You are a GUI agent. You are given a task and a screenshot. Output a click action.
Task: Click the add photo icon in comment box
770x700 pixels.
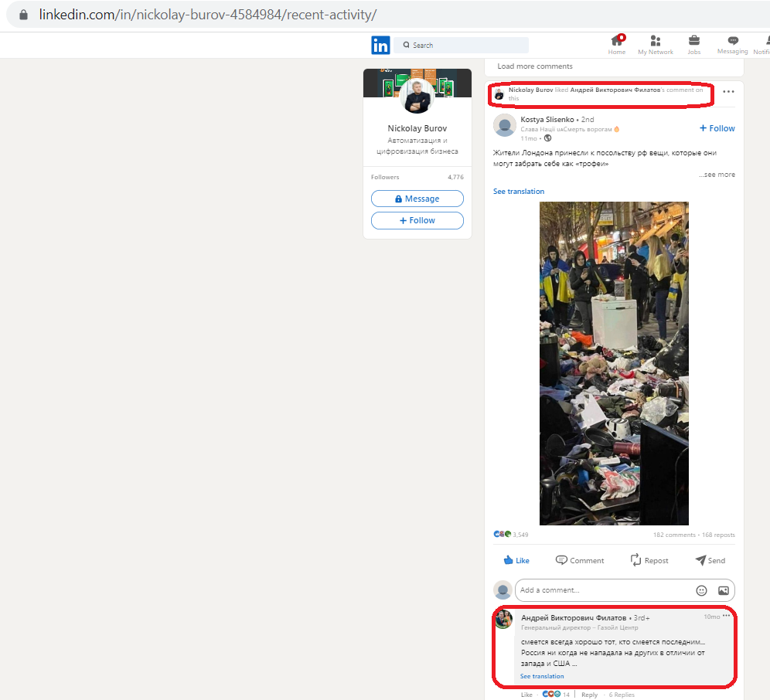[724, 590]
